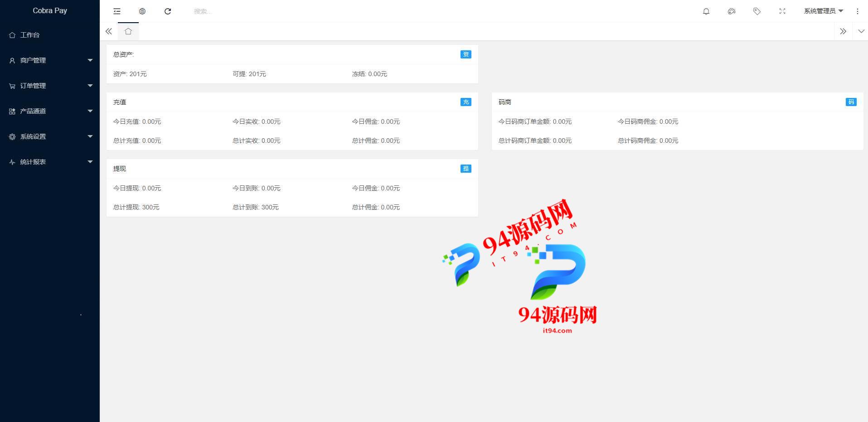Click the arrow beside 产品通道
This screenshot has height=422, width=868.
tap(90, 111)
